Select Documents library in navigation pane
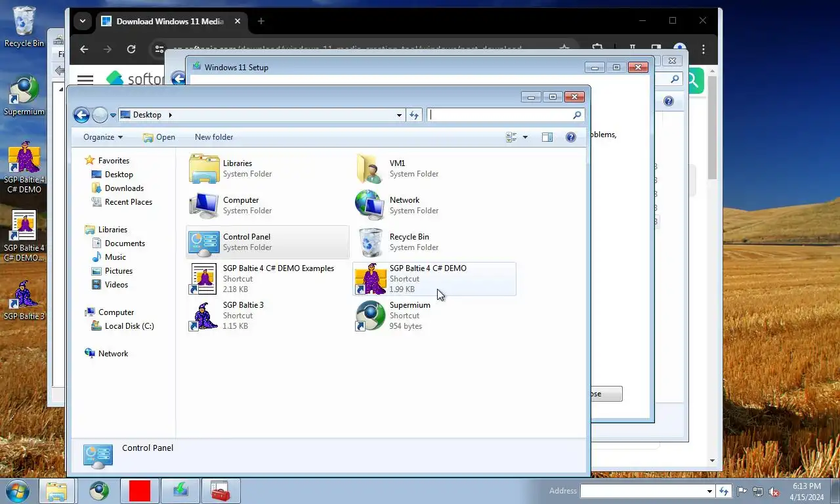The height and width of the screenshot is (504, 840). [x=125, y=243]
